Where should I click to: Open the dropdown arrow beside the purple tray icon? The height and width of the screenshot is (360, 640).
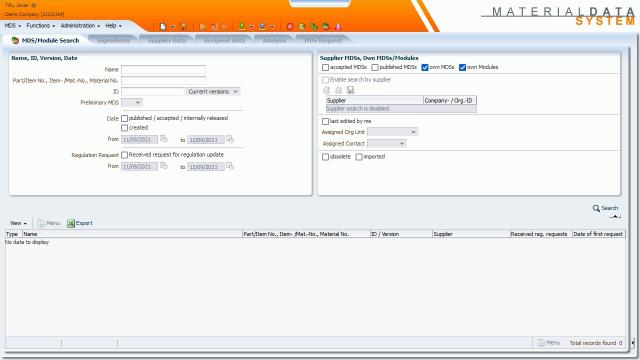272,27
